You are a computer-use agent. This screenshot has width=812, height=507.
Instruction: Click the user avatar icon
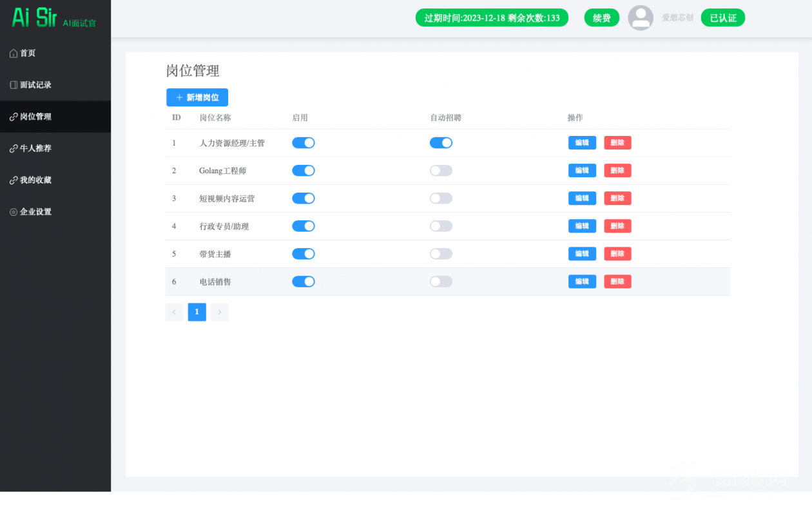[640, 18]
